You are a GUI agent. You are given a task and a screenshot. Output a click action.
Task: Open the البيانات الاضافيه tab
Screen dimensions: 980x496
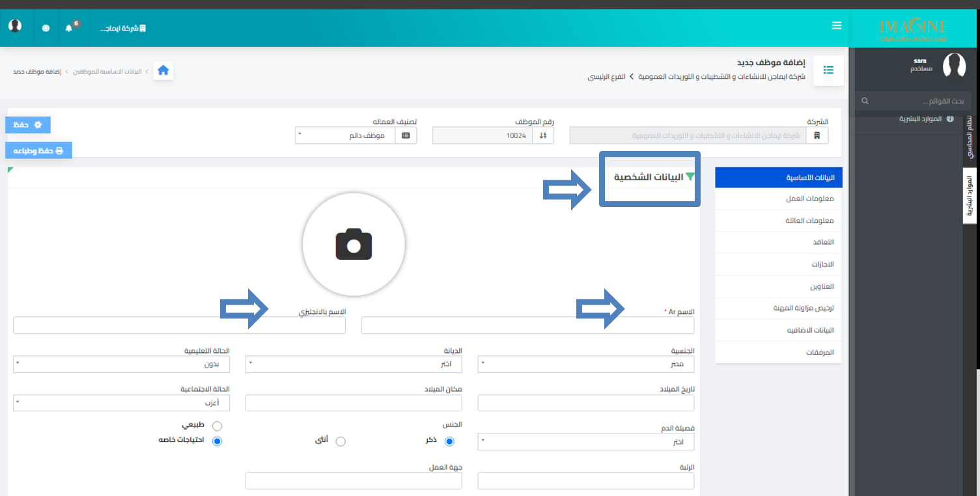[778, 330]
